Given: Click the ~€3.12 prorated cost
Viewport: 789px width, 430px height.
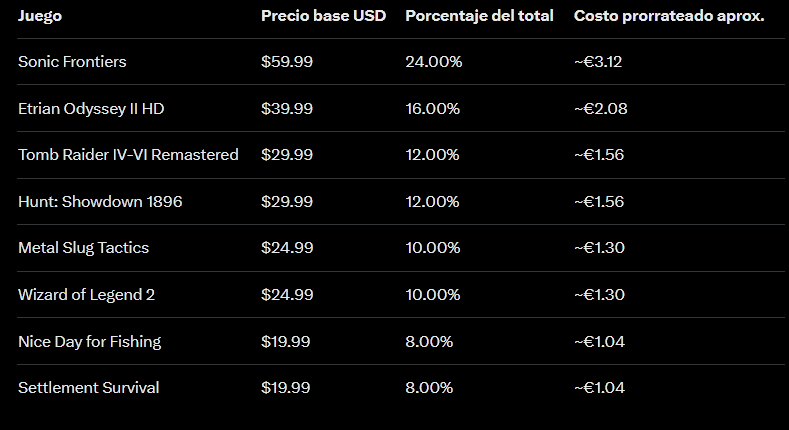Looking at the screenshot, I should [599, 62].
